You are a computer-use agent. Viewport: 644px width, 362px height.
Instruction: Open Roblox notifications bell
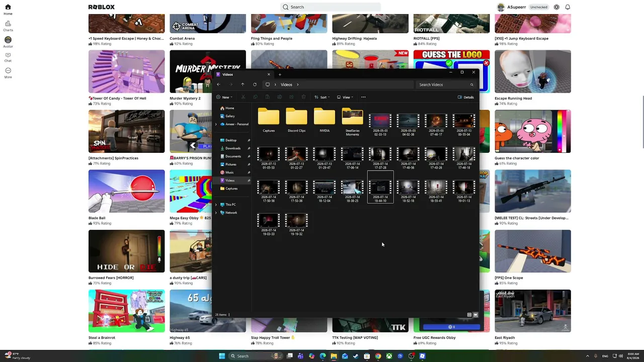[x=568, y=7]
